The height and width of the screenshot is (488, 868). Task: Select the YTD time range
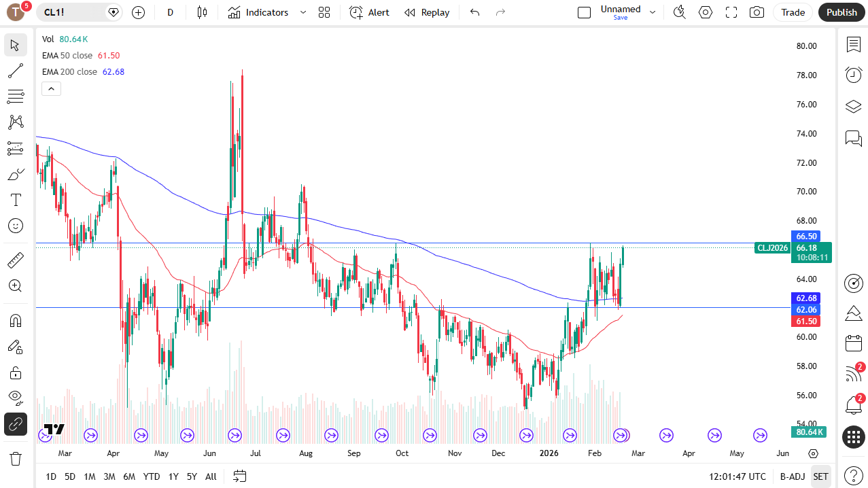pyautogui.click(x=152, y=476)
